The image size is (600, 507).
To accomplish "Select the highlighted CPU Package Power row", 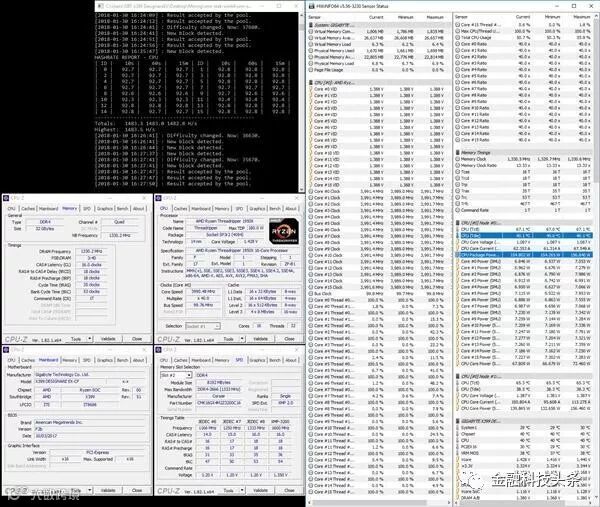I will (523, 255).
